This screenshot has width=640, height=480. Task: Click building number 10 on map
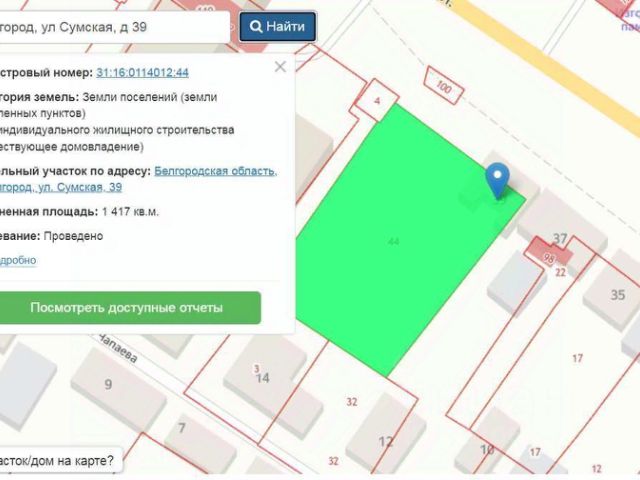tap(487, 449)
